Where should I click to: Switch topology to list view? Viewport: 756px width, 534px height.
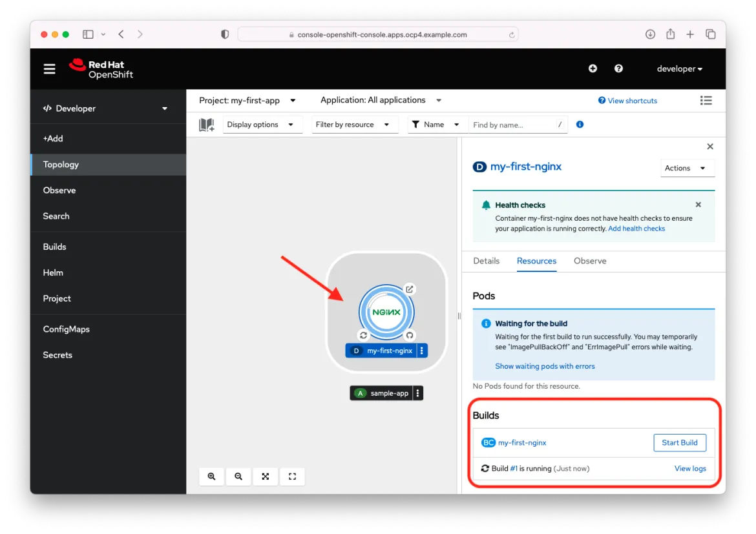tap(706, 100)
